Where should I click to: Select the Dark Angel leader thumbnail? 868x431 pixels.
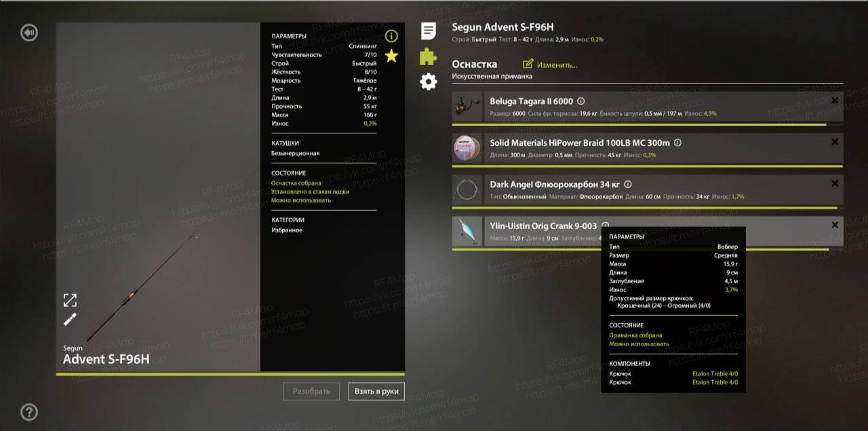point(468,190)
